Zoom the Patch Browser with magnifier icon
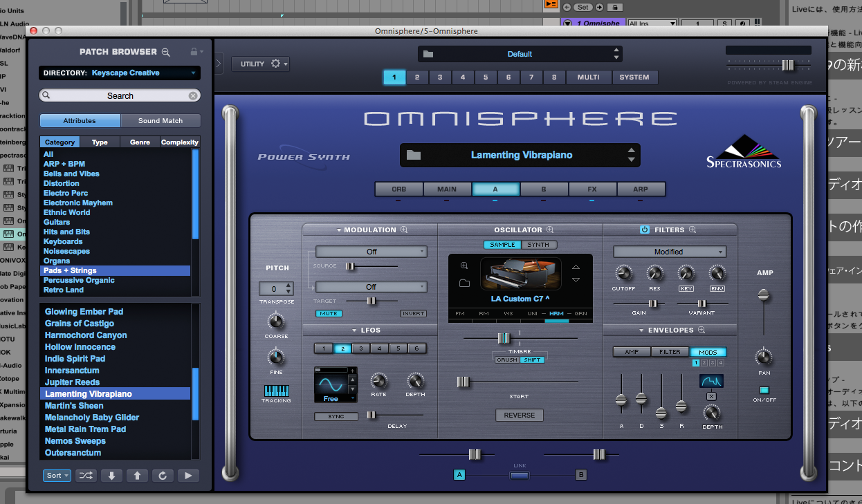This screenshot has height=504, width=862. [x=165, y=52]
